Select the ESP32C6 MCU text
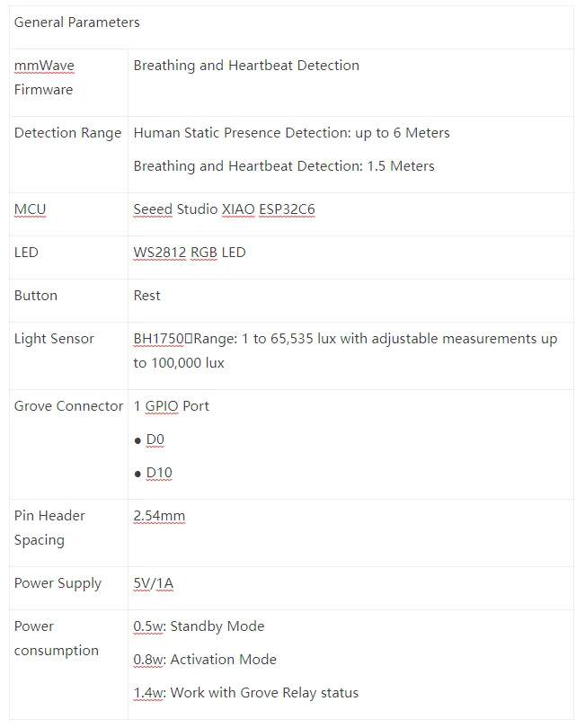Screen dimensions: 585x728 tap(287, 209)
